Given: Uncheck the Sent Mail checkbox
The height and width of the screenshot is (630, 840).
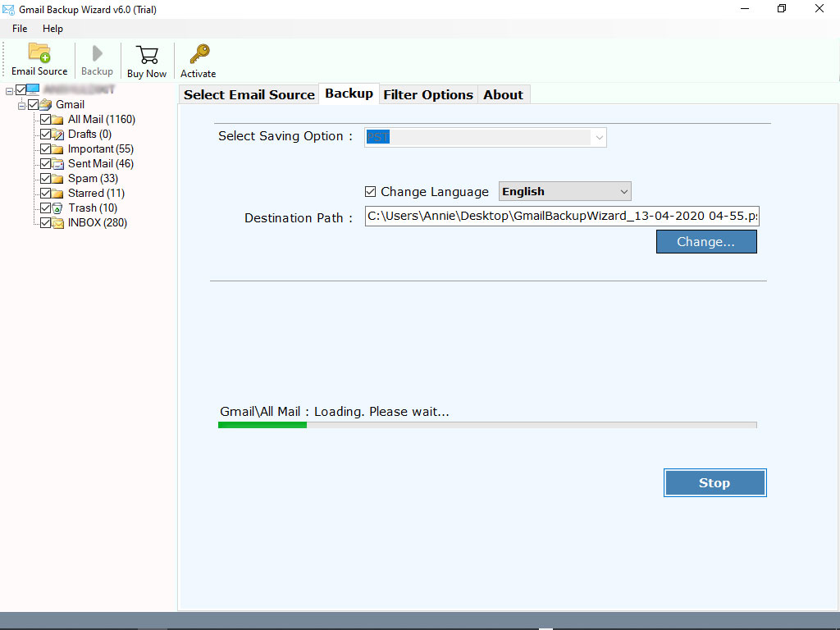Looking at the screenshot, I should click(46, 163).
